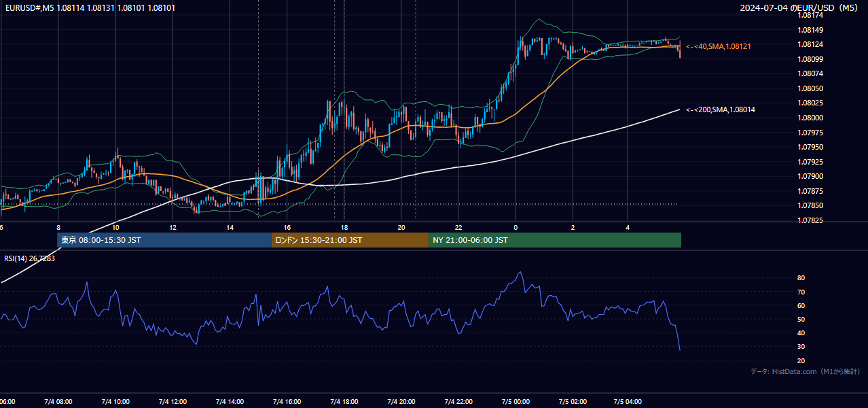Click RSI scale level 60
The width and height of the screenshot is (868, 408).
coord(801,305)
